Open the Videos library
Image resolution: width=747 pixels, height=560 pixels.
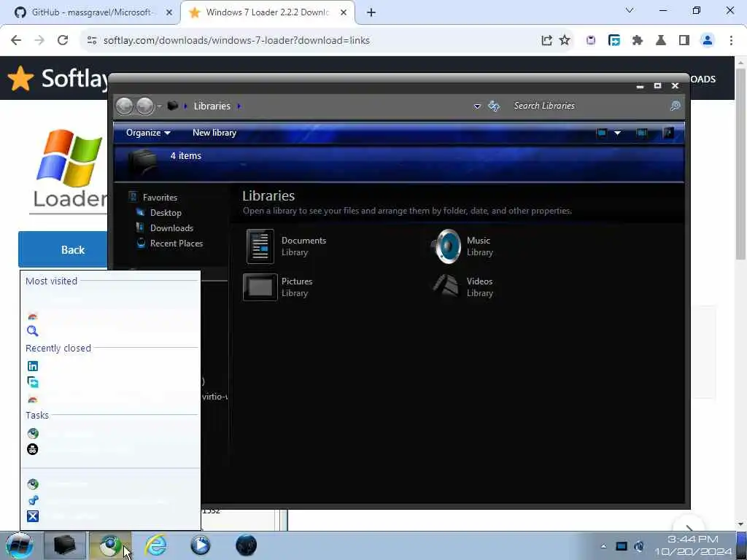[463, 287]
